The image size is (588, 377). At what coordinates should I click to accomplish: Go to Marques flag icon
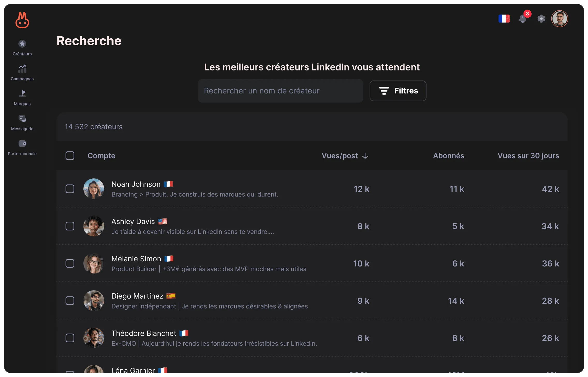22,93
